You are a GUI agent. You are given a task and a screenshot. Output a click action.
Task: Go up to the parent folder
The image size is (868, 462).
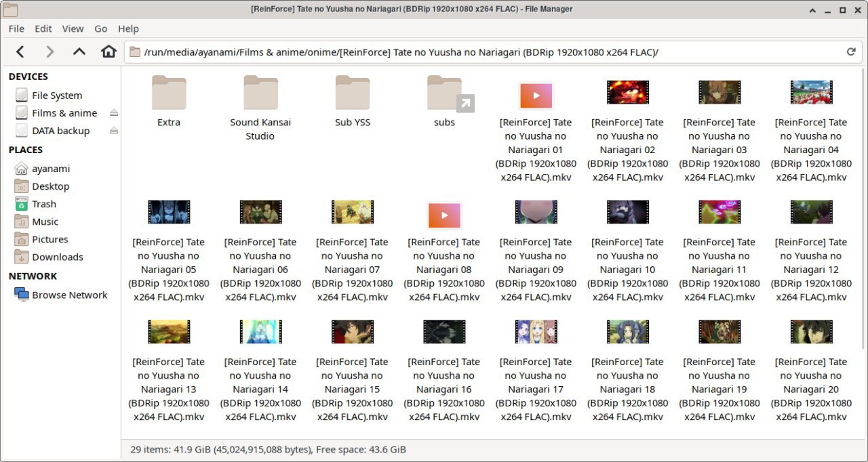tap(79, 51)
